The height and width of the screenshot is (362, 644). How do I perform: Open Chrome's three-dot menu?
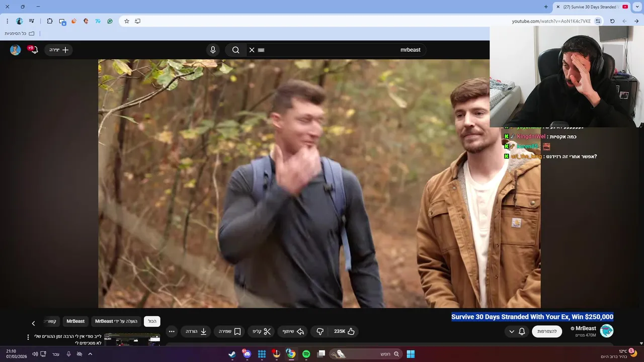pos(7,21)
